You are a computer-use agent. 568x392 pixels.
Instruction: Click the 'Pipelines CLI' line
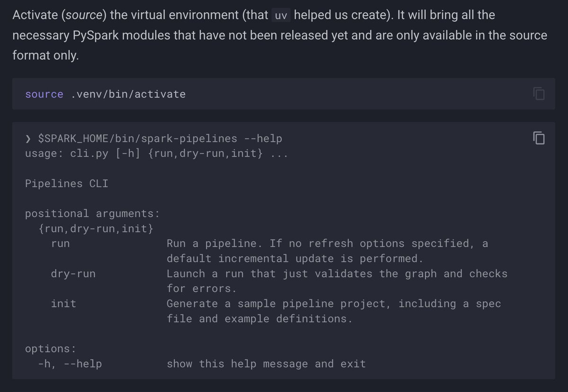(x=67, y=184)
